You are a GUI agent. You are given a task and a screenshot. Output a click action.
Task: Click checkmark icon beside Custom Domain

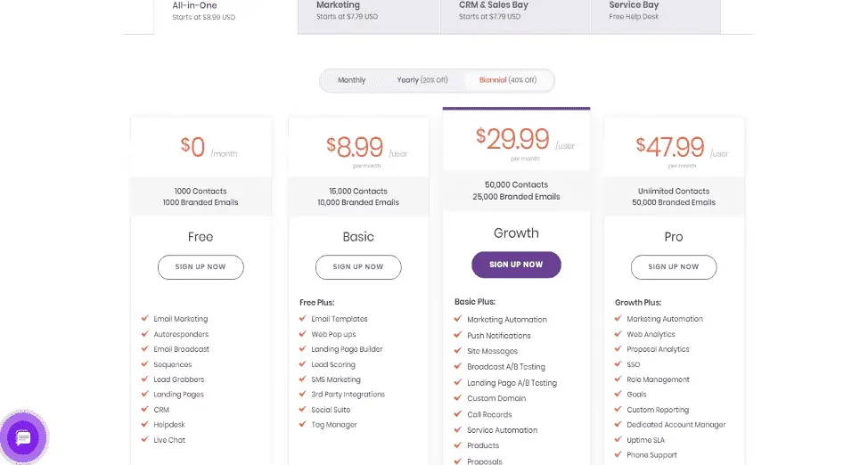(x=458, y=398)
